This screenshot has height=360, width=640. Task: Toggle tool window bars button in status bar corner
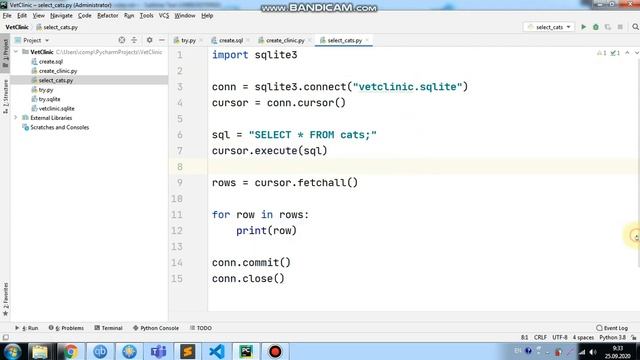click(5, 338)
